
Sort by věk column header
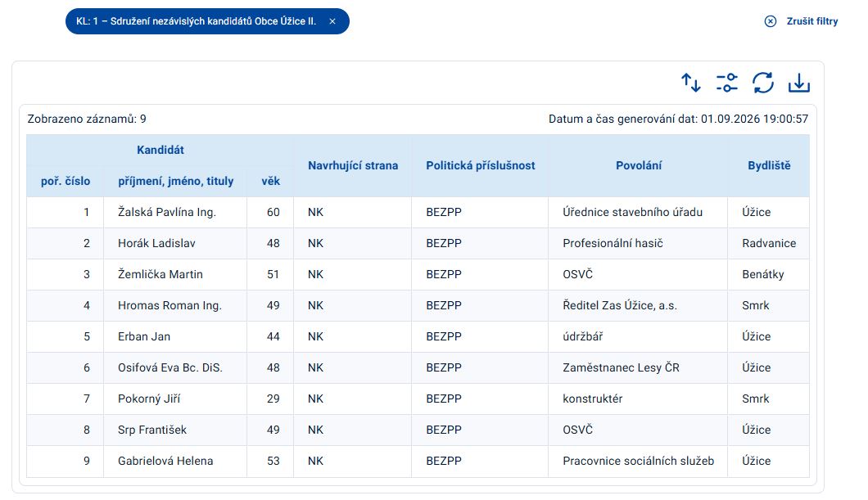[271, 181]
